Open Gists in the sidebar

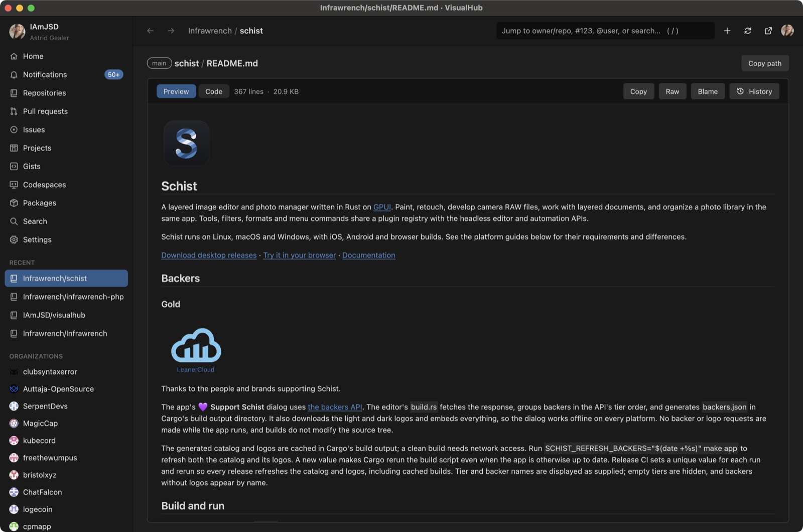tap(66, 166)
